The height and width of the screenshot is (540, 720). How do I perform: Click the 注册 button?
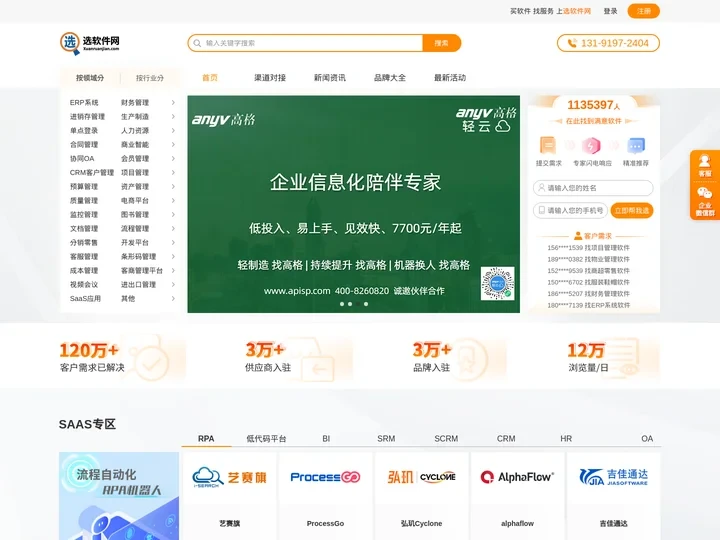(x=644, y=11)
